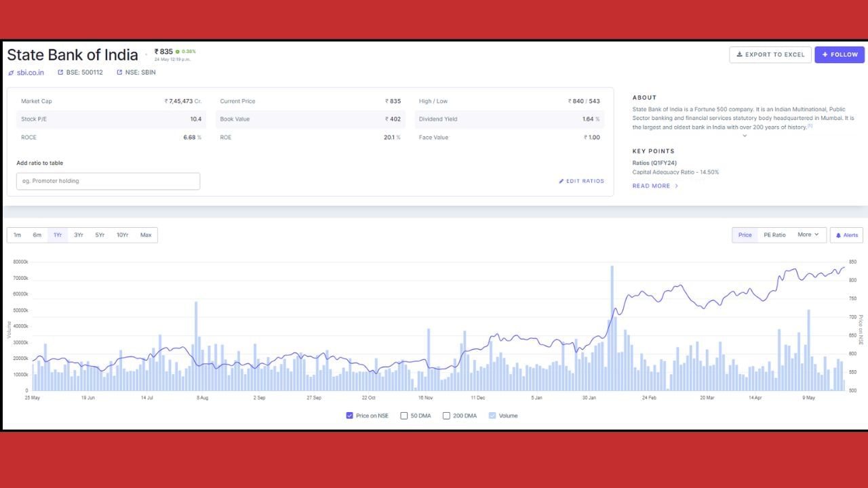Click the plus icon in Follow button
The height and width of the screenshot is (488, 868).
click(x=825, y=55)
